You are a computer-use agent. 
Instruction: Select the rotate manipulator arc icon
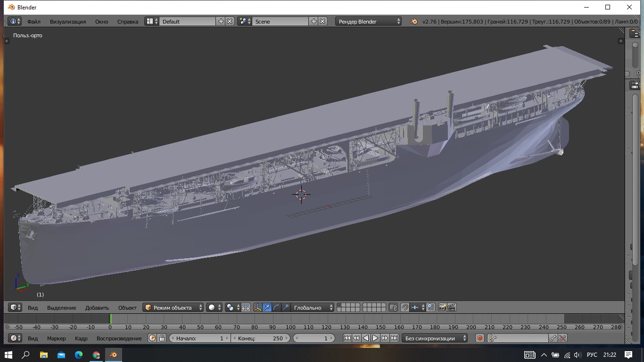(x=277, y=307)
